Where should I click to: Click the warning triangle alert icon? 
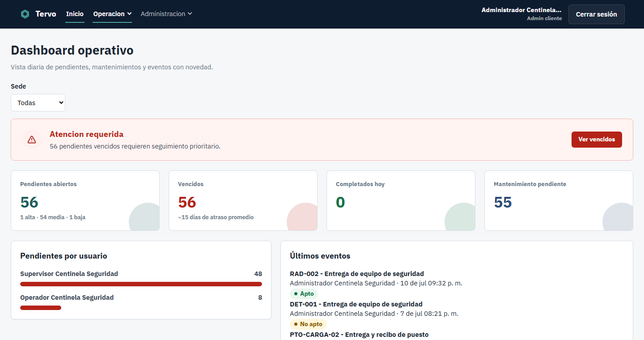32,140
